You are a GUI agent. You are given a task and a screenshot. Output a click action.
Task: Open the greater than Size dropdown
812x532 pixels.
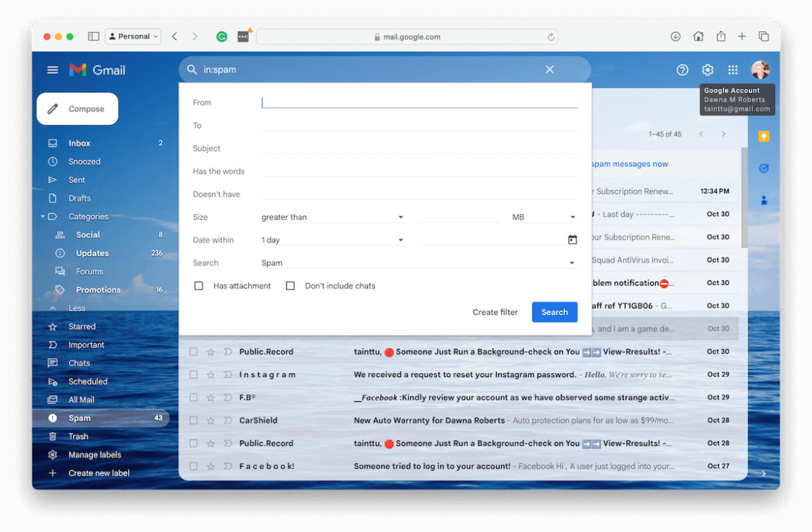coord(331,217)
